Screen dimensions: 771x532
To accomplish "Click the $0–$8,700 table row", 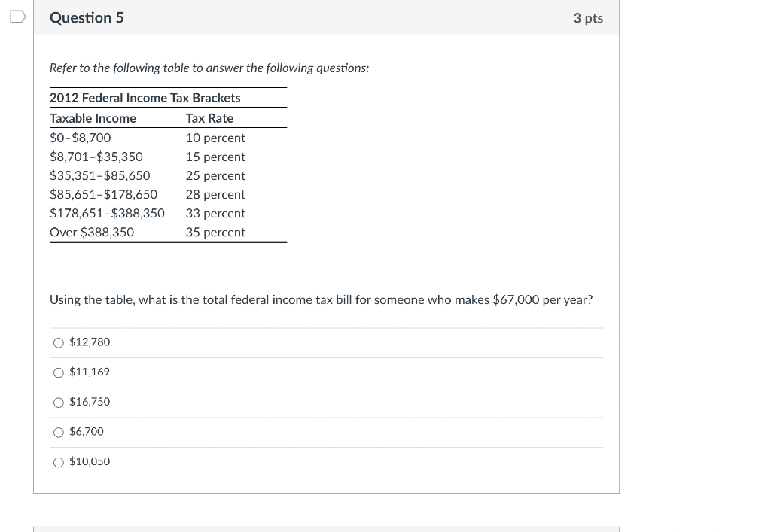I will click(80, 138).
